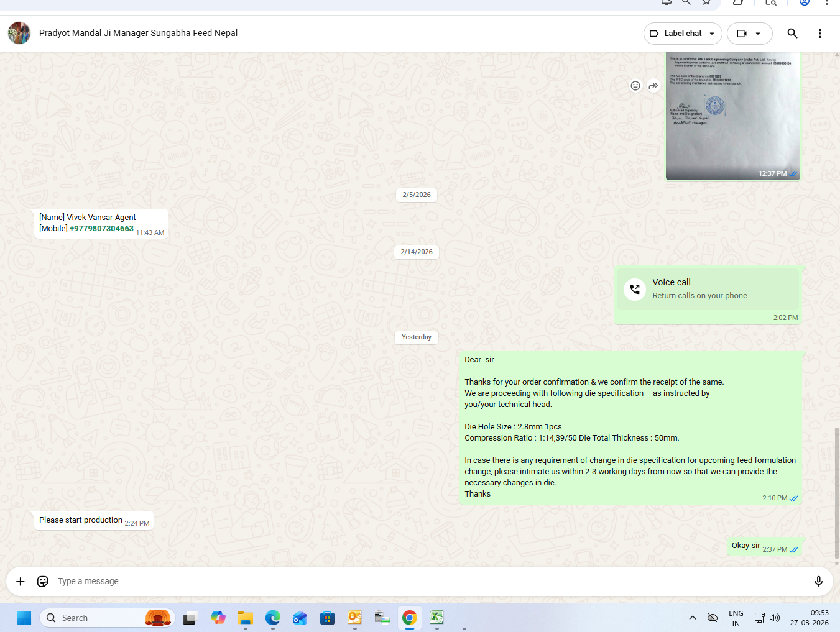The image size is (840, 632).
Task: Show hidden icons in system tray
Action: tap(692, 618)
